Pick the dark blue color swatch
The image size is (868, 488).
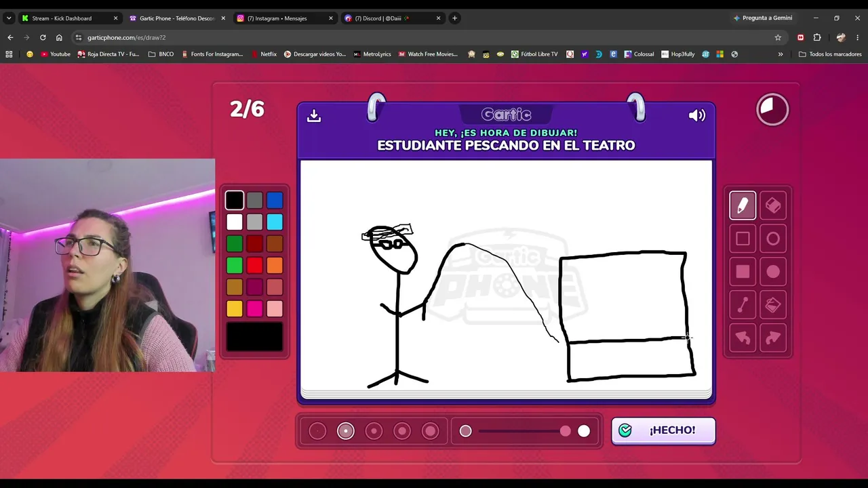coord(275,200)
